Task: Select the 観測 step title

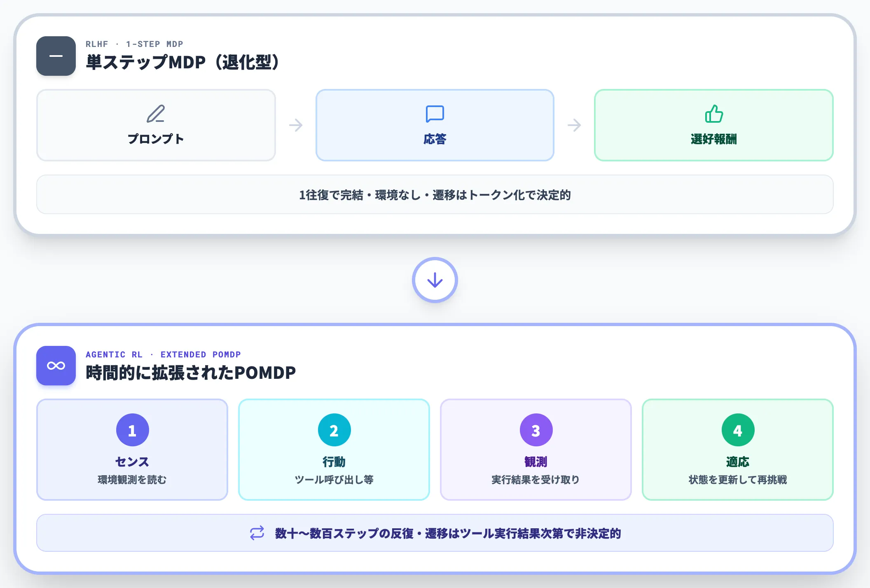Action: [x=536, y=462]
